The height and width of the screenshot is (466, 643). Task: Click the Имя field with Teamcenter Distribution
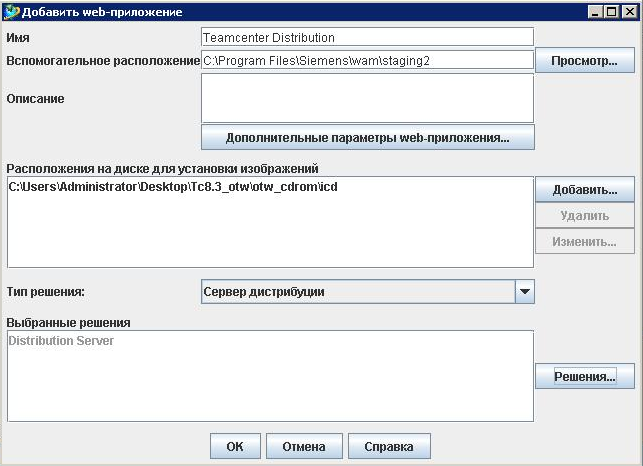pyautogui.click(x=367, y=37)
